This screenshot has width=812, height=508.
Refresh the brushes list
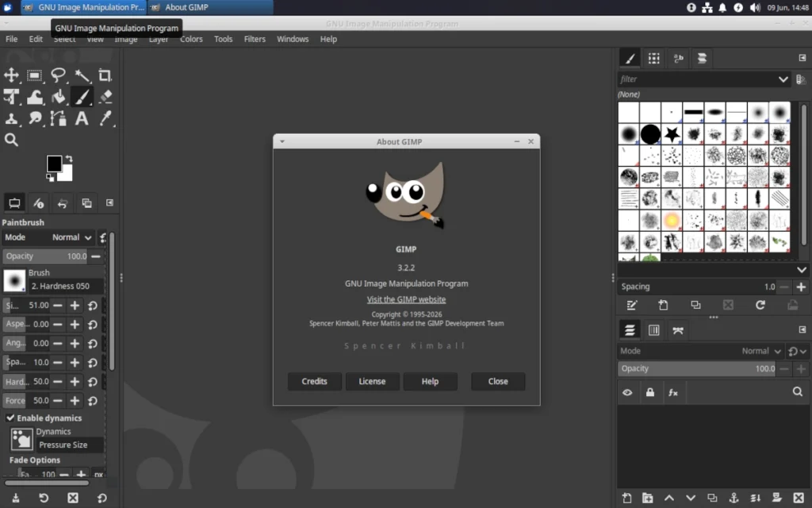point(760,305)
